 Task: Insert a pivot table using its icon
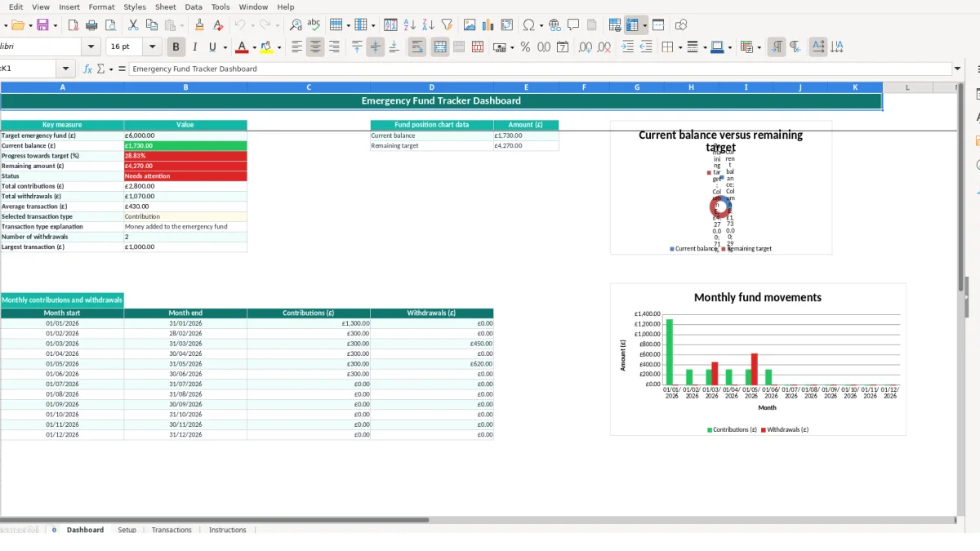click(x=507, y=25)
